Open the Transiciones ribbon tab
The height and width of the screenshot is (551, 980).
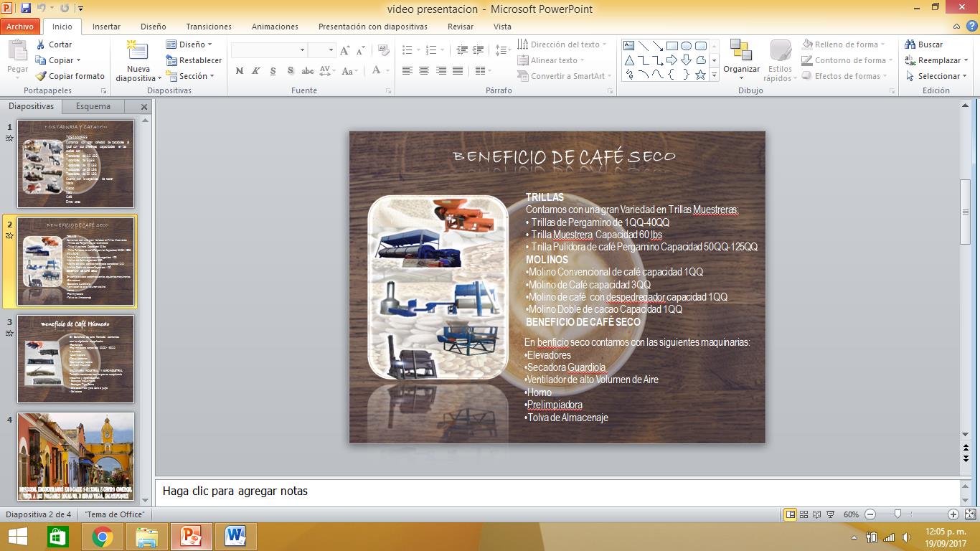click(209, 27)
